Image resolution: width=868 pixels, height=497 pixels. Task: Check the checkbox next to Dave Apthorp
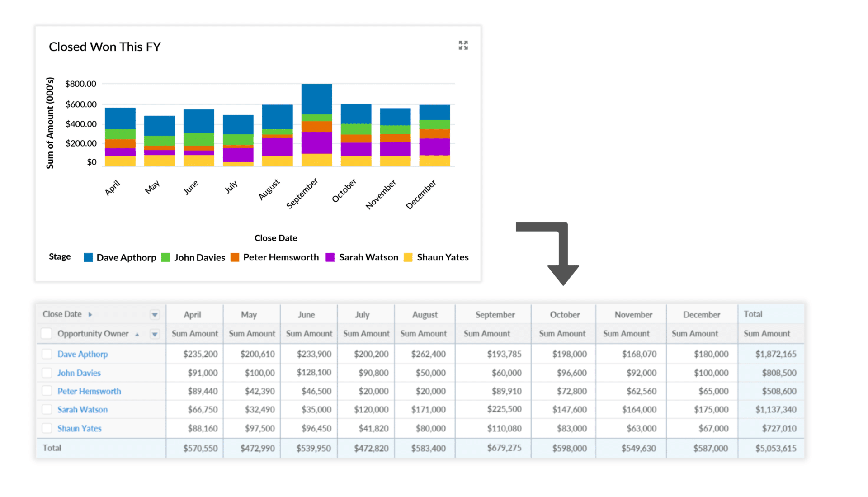pos(47,354)
